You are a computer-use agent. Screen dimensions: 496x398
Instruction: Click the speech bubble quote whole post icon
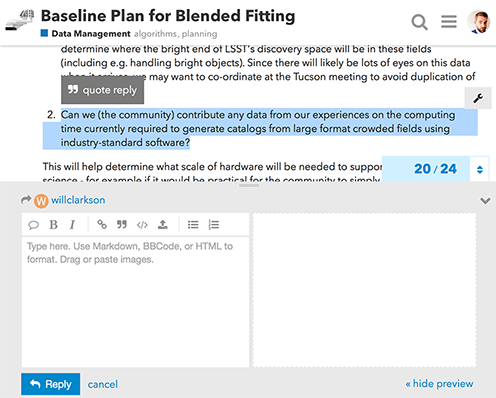pos(33,225)
